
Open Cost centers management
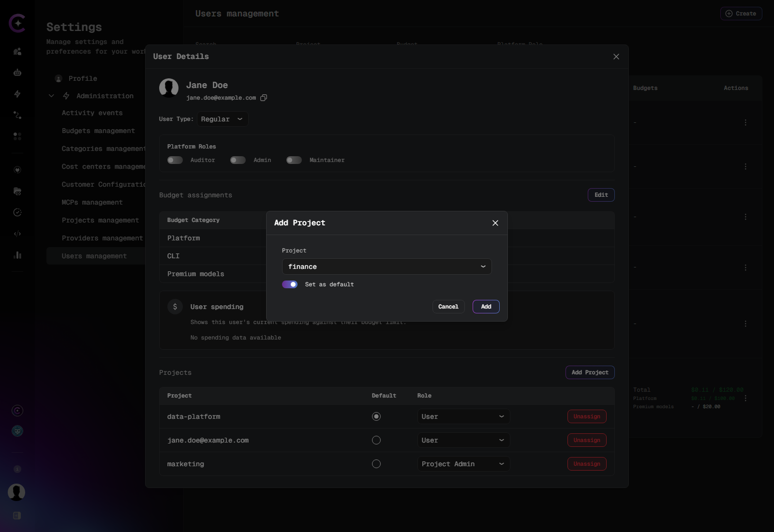click(x=104, y=166)
